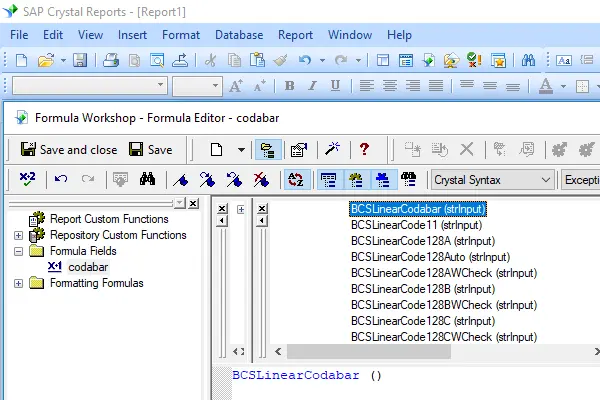600x400 pixels.
Task: Open Print Preview magnifier page icon
Action: (157, 60)
